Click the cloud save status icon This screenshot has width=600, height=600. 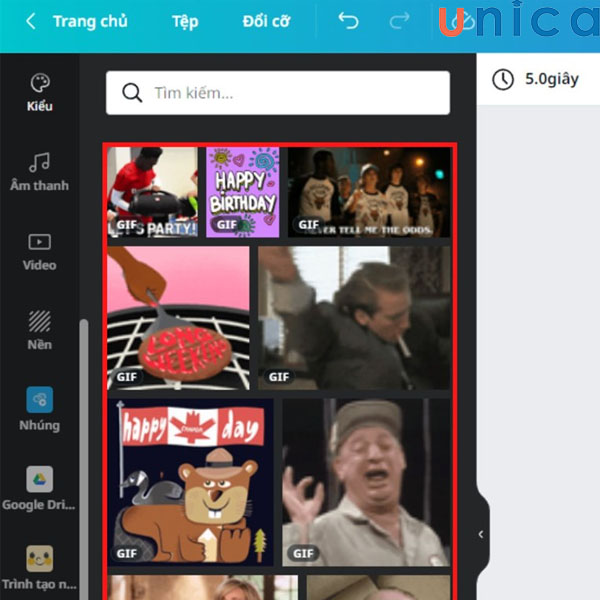[462, 21]
